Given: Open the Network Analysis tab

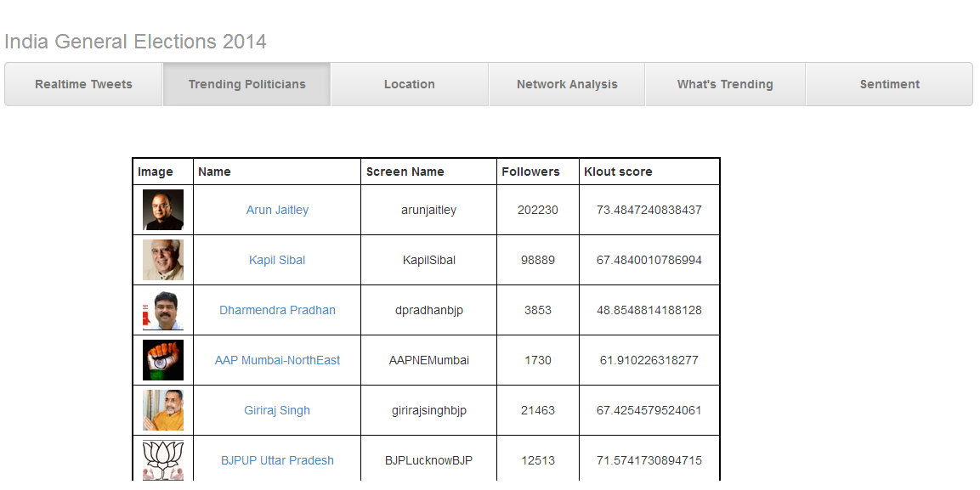Looking at the screenshot, I should [567, 84].
